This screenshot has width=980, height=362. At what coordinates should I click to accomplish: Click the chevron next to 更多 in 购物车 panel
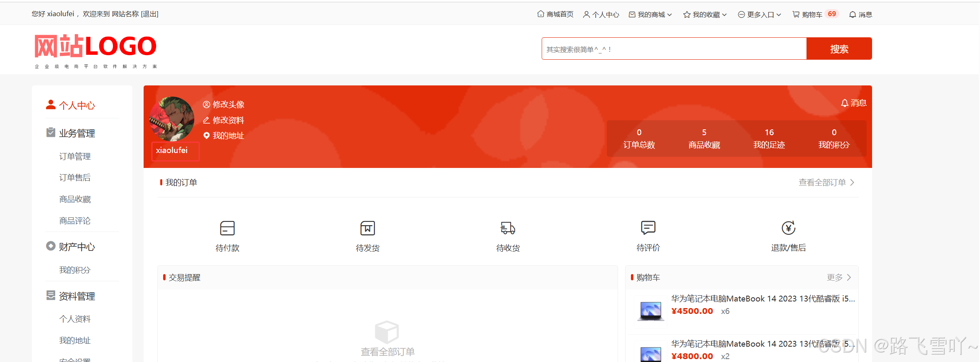point(849,277)
